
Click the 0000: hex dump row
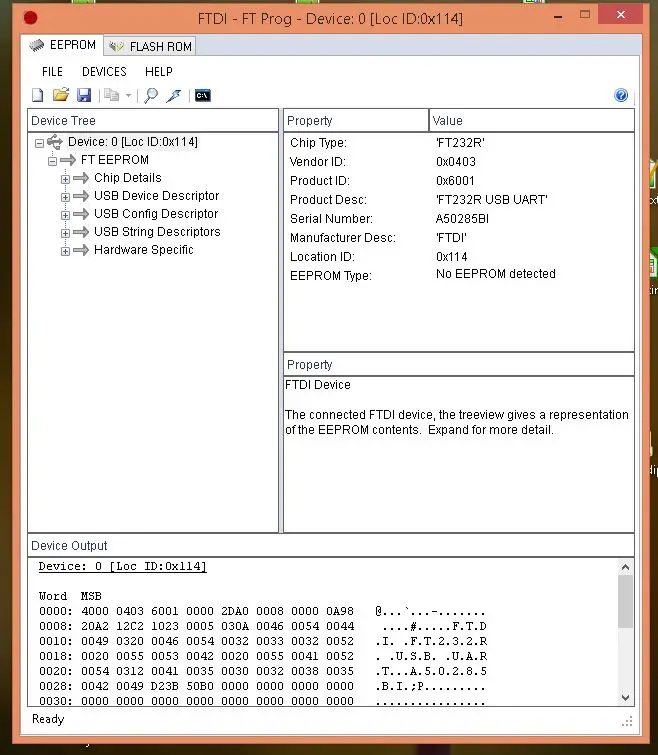pos(262,612)
